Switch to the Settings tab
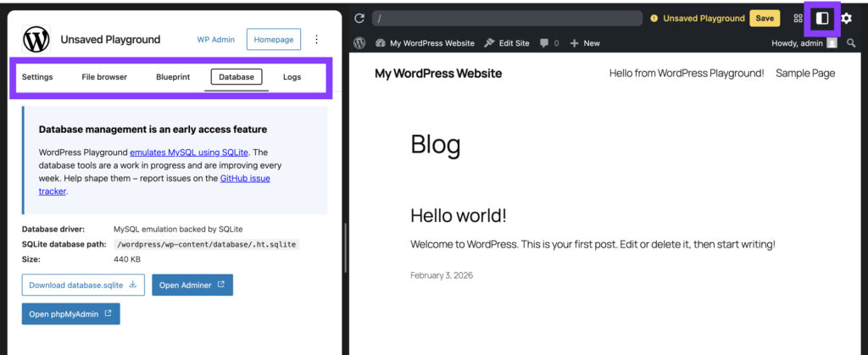Viewport: 868px width, 355px height. [x=37, y=77]
